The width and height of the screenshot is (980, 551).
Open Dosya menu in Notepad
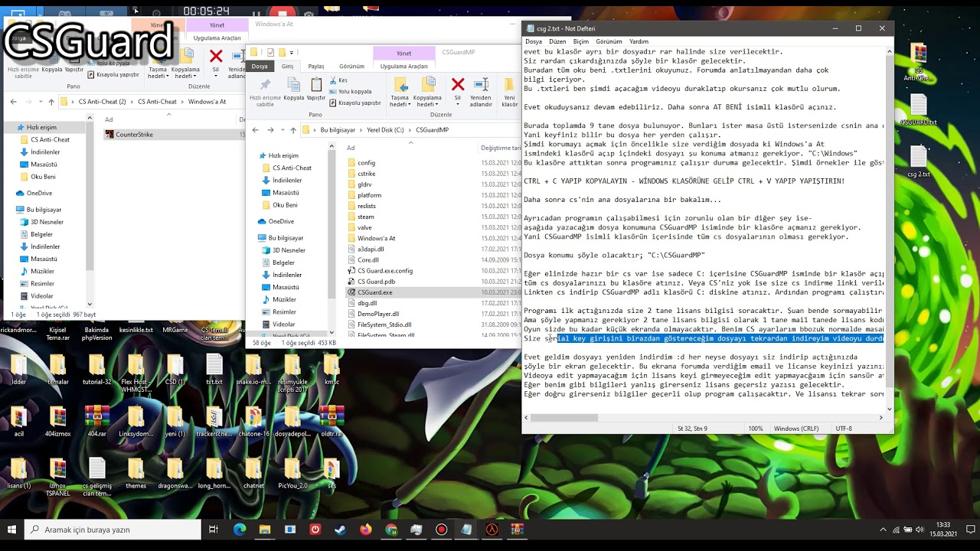(x=534, y=41)
